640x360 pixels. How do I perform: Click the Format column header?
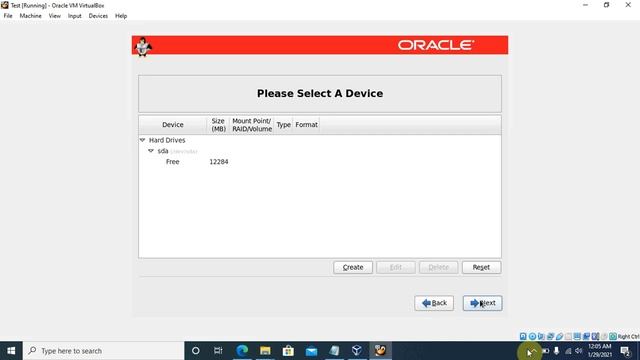(x=307, y=125)
